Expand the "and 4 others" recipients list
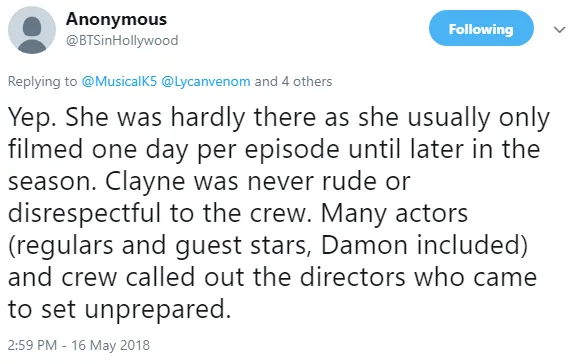 click(x=293, y=81)
